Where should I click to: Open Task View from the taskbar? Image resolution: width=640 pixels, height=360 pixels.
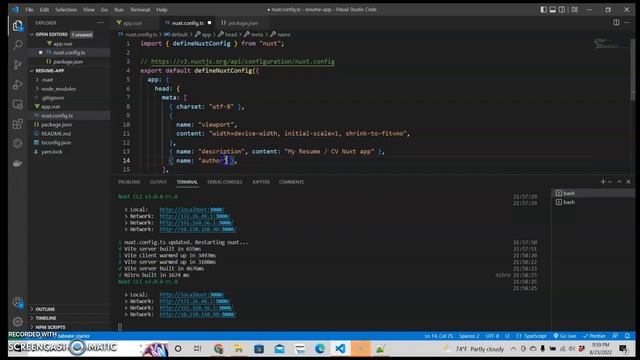tap(198, 349)
